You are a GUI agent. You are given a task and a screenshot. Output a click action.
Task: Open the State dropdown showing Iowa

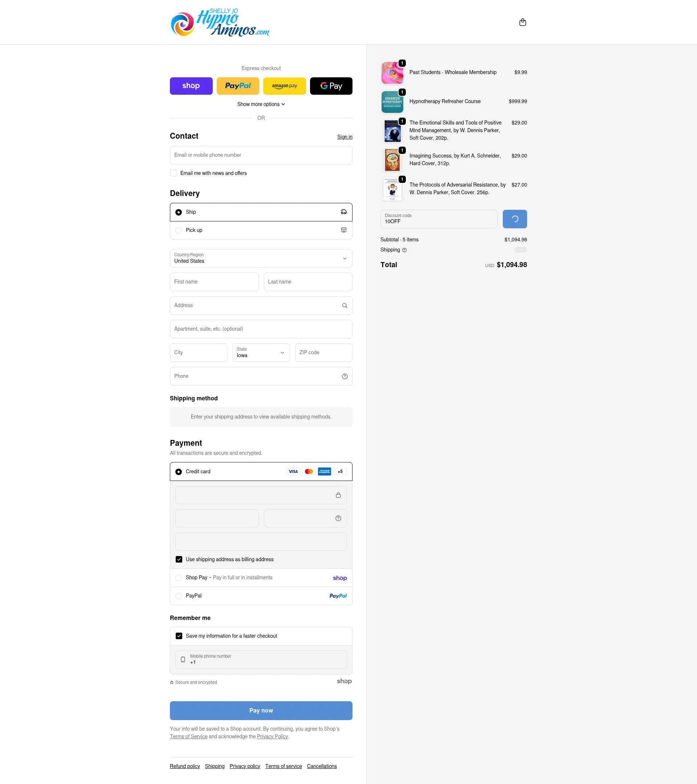click(x=261, y=352)
